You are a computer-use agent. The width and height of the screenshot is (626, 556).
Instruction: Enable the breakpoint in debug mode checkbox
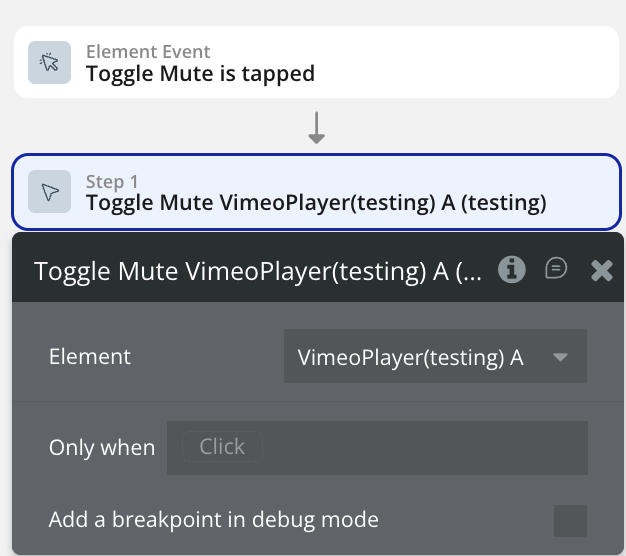(571, 521)
